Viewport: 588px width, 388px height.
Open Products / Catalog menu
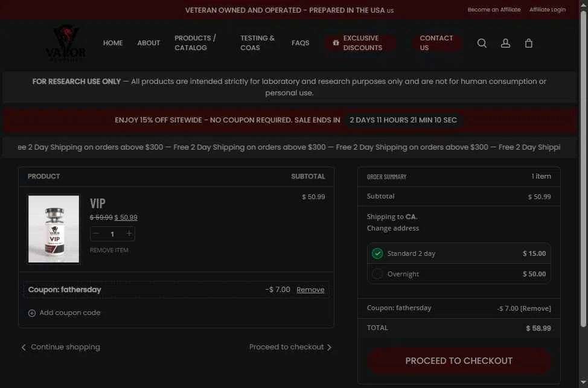click(196, 43)
